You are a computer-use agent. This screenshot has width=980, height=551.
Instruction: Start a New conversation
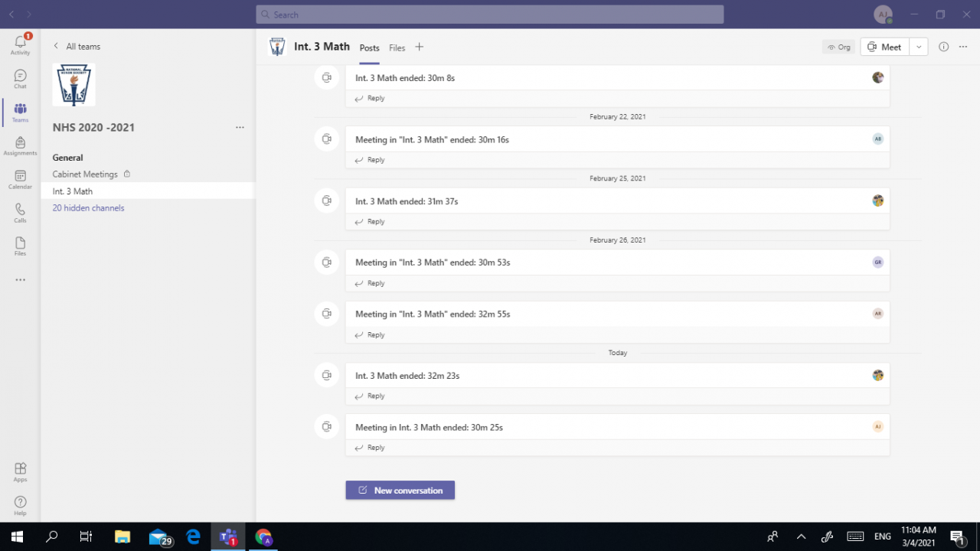[x=400, y=491]
